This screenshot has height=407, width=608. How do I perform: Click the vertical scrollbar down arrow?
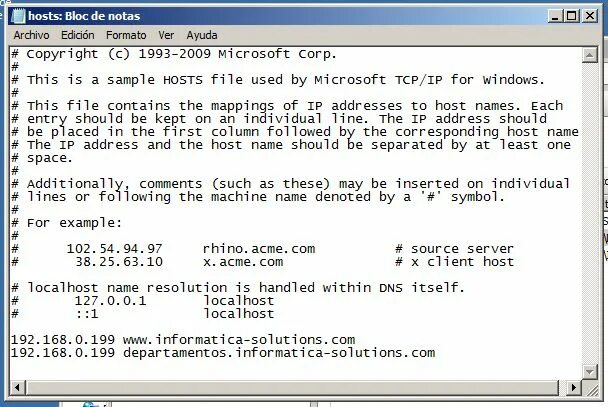point(589,372)
